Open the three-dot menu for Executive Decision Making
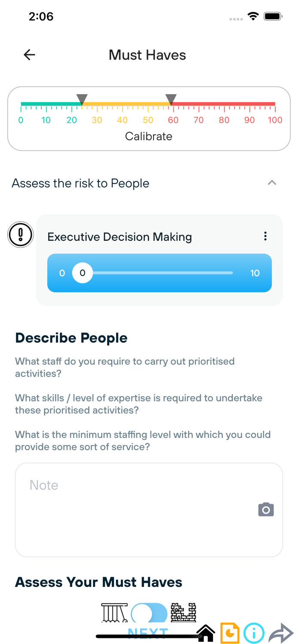Image resolution: width=298 pixels, height=644 pixels. tap(265, 236)
